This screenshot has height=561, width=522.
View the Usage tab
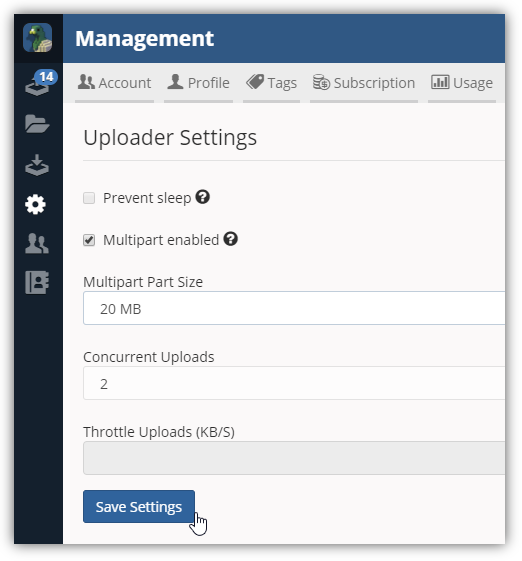(x=462, y=83)
